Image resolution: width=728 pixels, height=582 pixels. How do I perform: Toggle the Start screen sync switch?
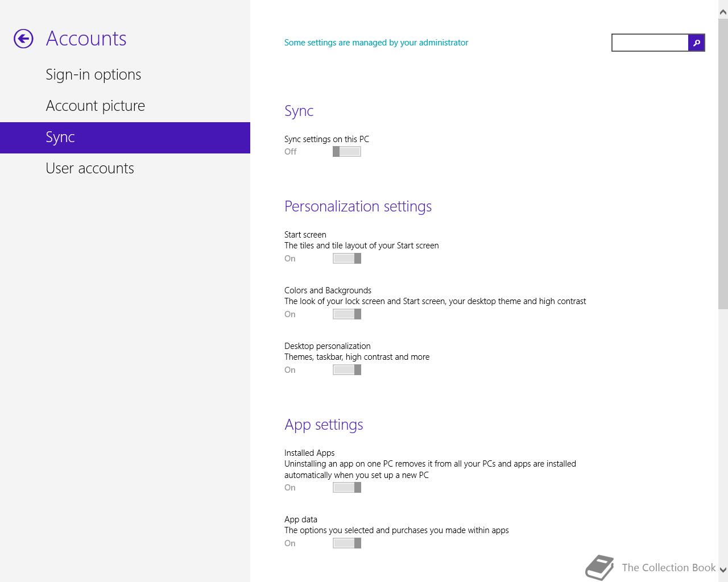(347, 258)
